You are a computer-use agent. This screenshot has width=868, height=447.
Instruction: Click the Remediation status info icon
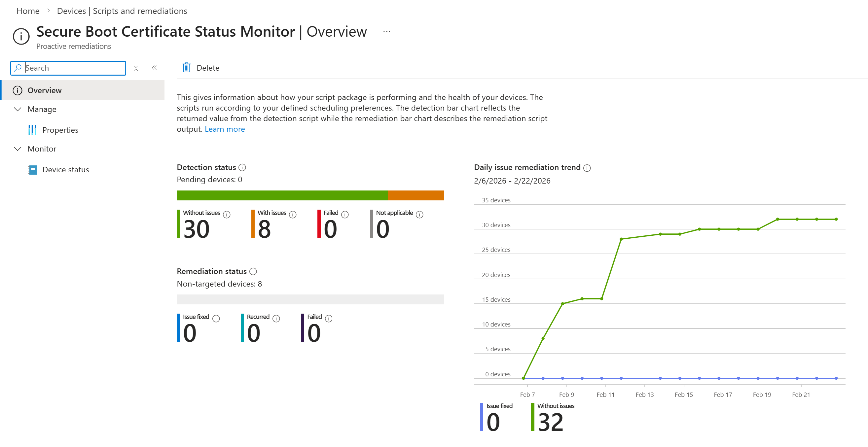(253, 271)
